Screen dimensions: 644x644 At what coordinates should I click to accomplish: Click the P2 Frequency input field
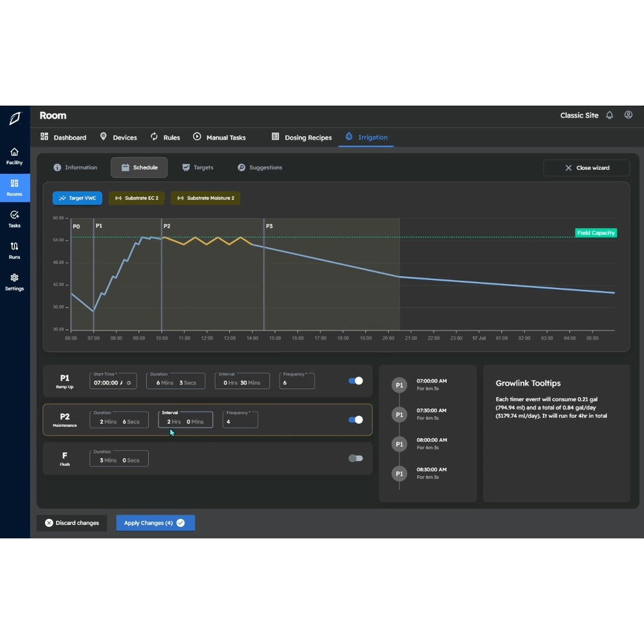240,422
